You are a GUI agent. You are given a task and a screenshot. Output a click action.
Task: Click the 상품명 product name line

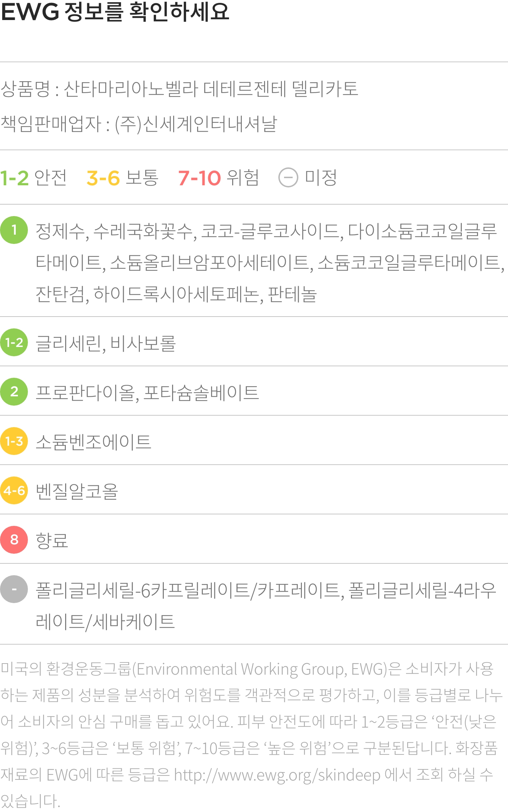tap(179, 88)
